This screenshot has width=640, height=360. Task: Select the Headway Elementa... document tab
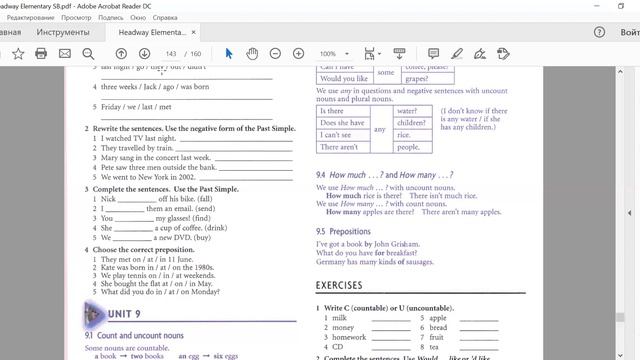[x=152, y=32]
